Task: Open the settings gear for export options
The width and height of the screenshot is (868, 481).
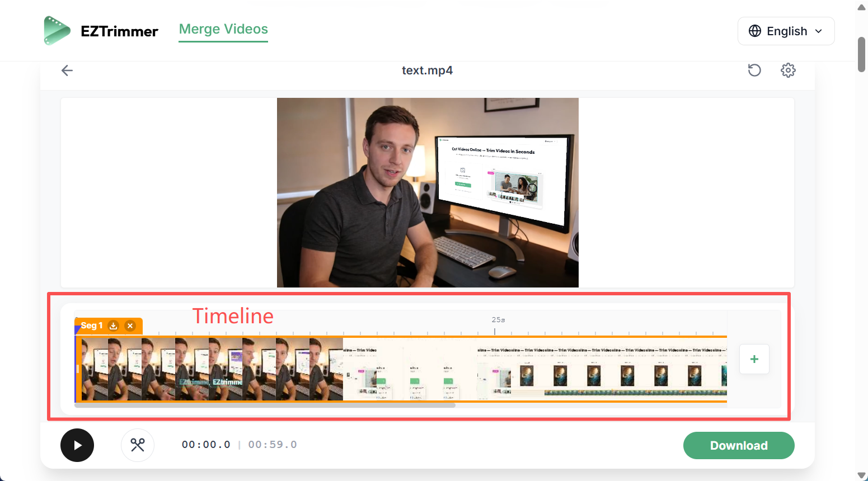Action: pyautogui.click(x=788, y=70)
